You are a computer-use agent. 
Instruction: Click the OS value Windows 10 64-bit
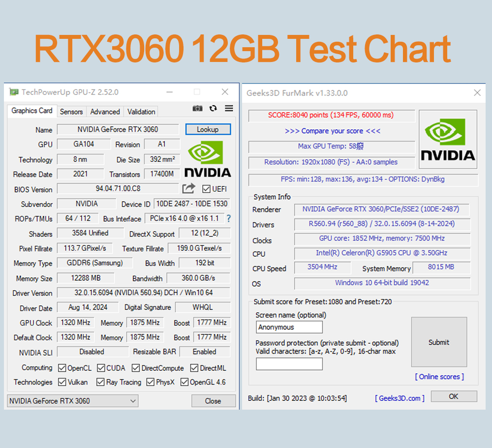coord(382,283)
